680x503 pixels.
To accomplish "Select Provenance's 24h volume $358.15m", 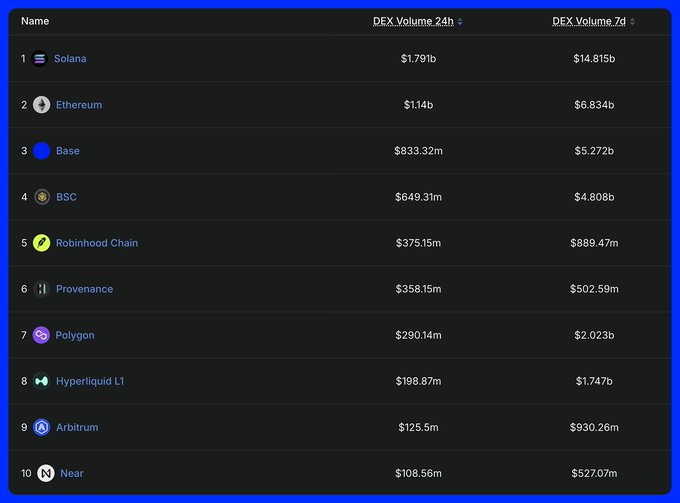I will (x=418, y=289).
